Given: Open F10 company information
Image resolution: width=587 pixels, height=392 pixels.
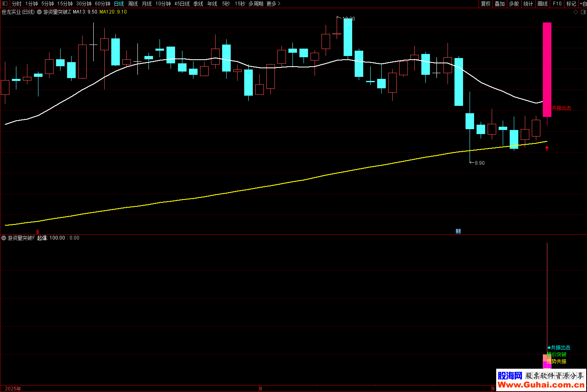Looking at the screenshot, I should pyautogui.click(x=557, y=4).
